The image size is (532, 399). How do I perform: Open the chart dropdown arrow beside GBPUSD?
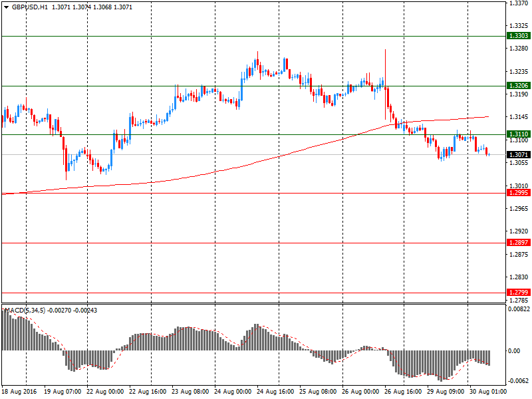[6, 7]
